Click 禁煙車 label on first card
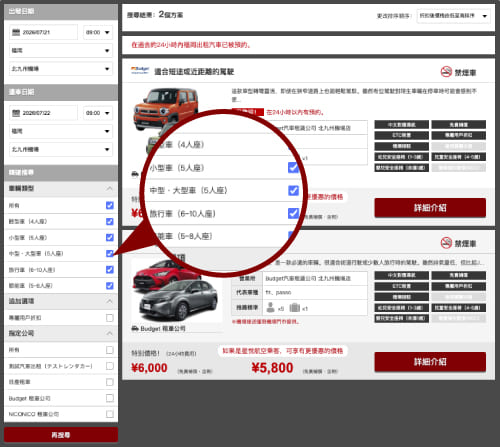 465,72
